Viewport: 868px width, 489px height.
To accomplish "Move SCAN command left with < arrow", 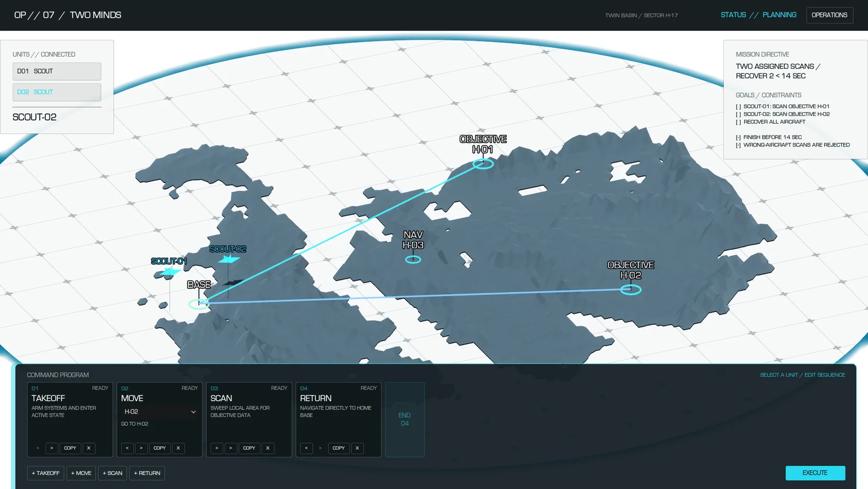I will (216, 448).
